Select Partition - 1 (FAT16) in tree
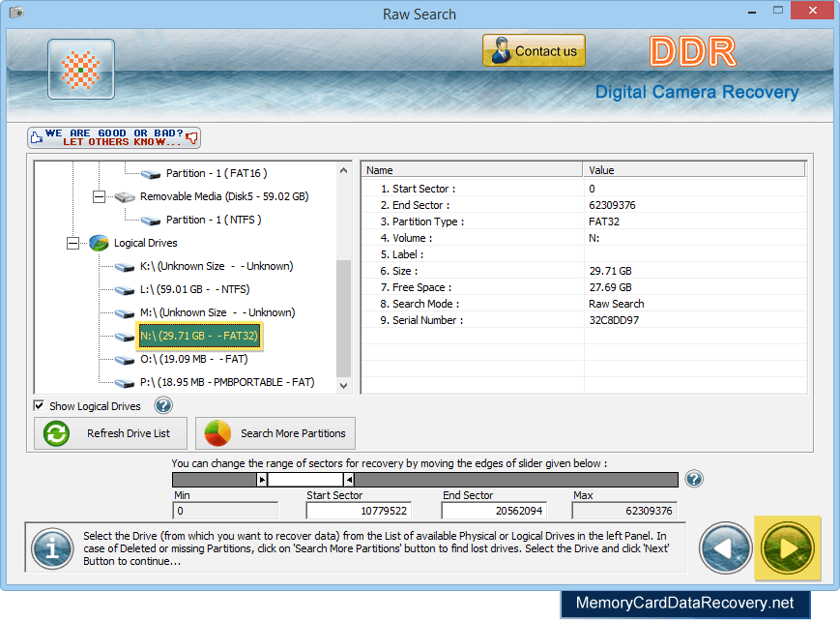840x620 pixels. 217,173
